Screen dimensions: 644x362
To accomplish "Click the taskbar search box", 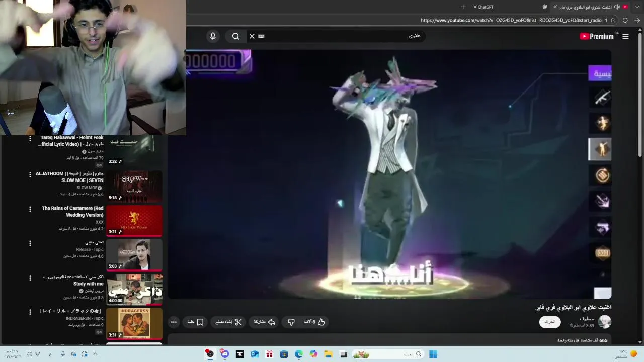I will click(x=388, y=354).
